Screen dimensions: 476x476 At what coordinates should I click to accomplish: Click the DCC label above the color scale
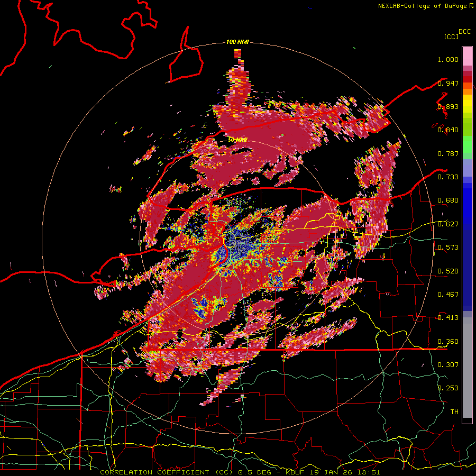click(x=465, y=32)
